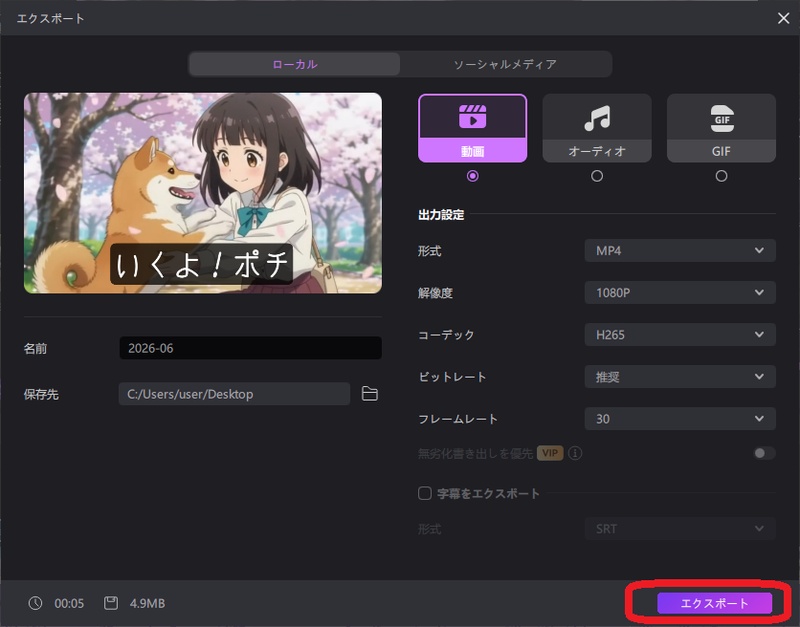Click the VIP badge

[550, 453]
